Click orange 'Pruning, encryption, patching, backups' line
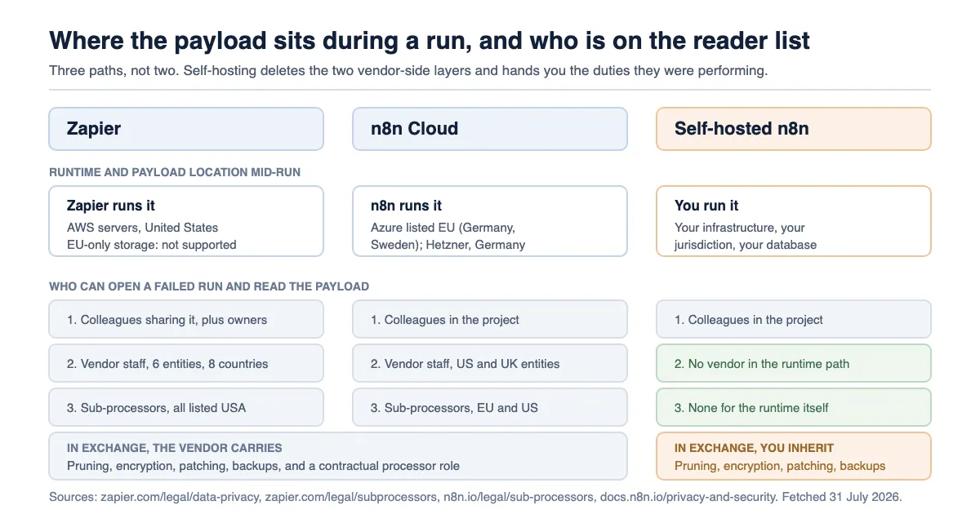The height and width of the screenshot is (514, 980). pyautogui.click(x=780, y=466)
